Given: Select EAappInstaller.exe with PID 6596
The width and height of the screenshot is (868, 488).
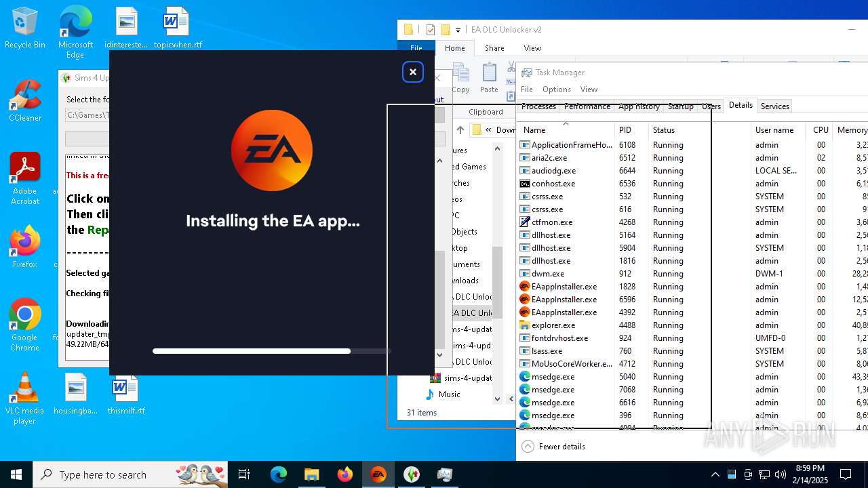Looking at the screenshot, I should click(x=692, y=300).
